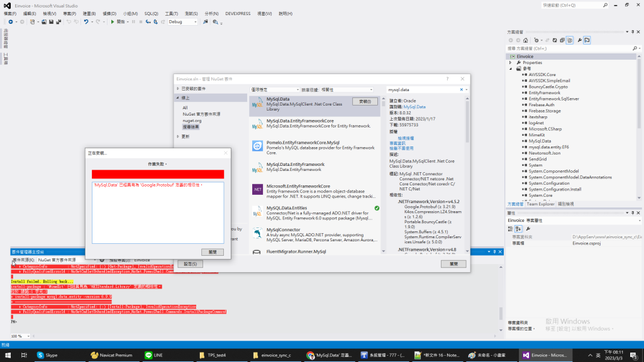Toggle the Preview Selected Items icon in Solution Explorer
The height and width of the screenshot is (362, 644).
point(587,40)
